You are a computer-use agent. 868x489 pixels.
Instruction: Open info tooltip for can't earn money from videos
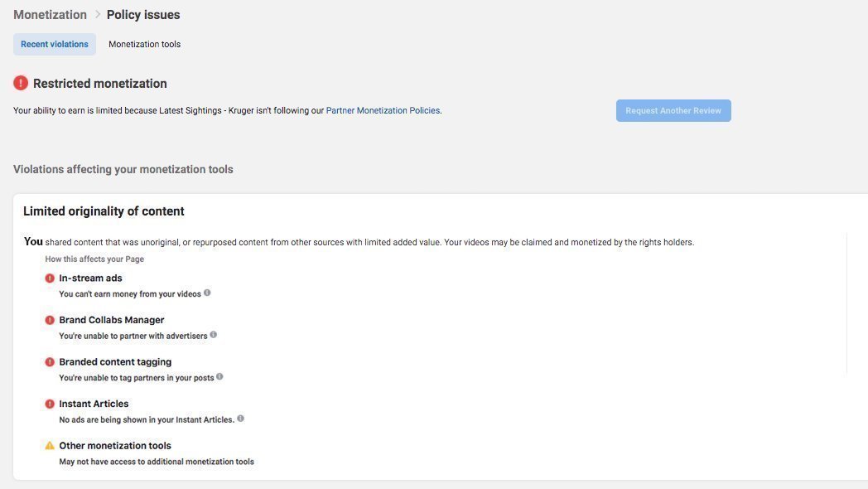[x=207, y=293]
